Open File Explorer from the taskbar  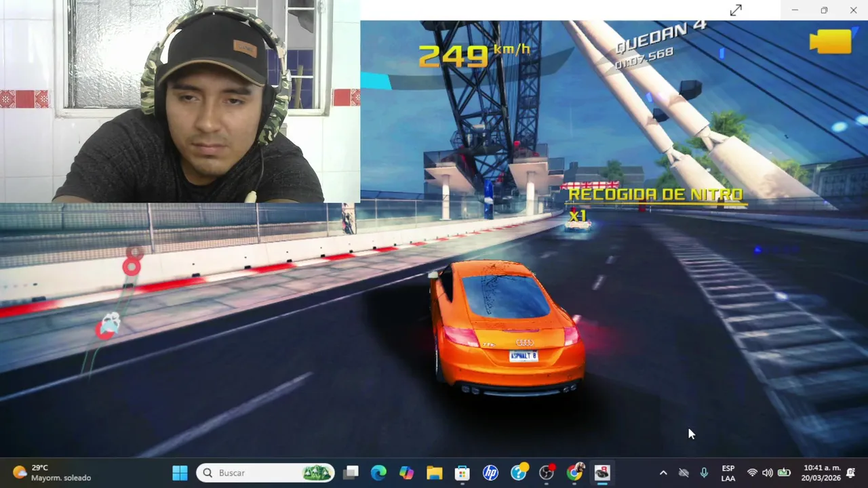click(x=434, y=472)
